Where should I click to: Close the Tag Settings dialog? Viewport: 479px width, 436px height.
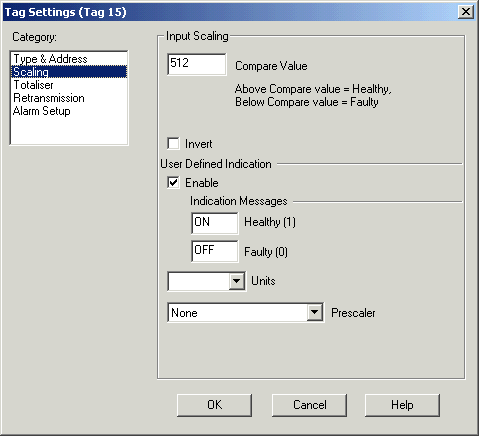click(x=466, y=12)
